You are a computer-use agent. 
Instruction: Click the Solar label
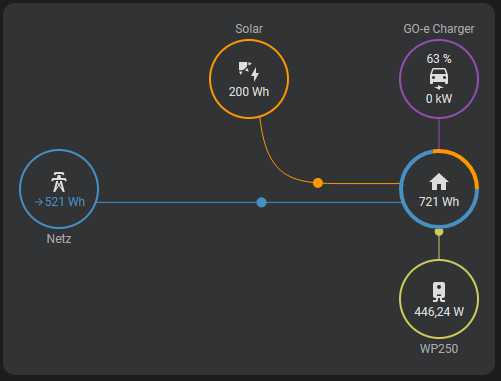pyautogui.click(x=249, y=29)
